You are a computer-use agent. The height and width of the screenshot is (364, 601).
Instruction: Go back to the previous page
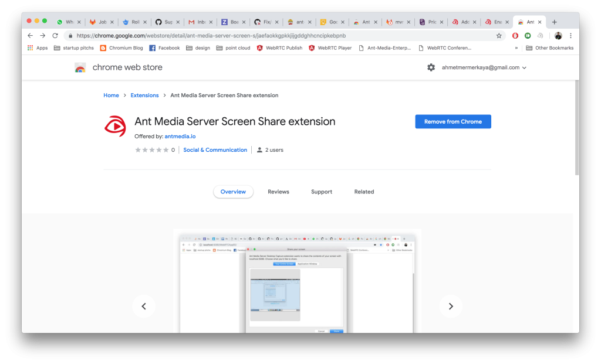tap(31, 36)
